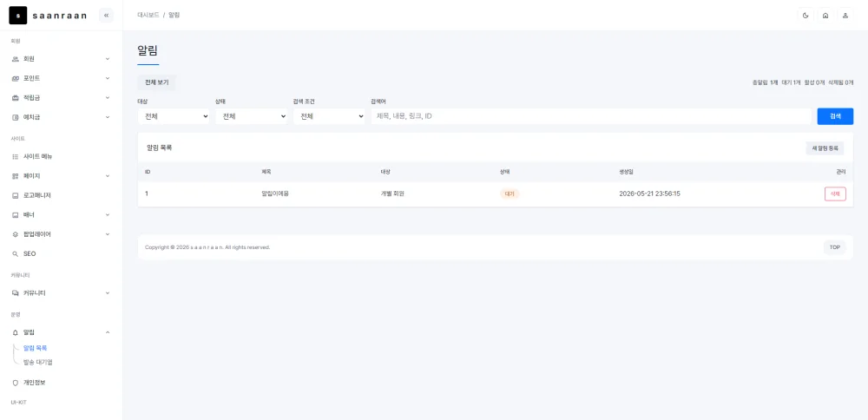Expand the 예치금 menu chevron
Viewport: 868px width, 420px height.
click(108, 117)
